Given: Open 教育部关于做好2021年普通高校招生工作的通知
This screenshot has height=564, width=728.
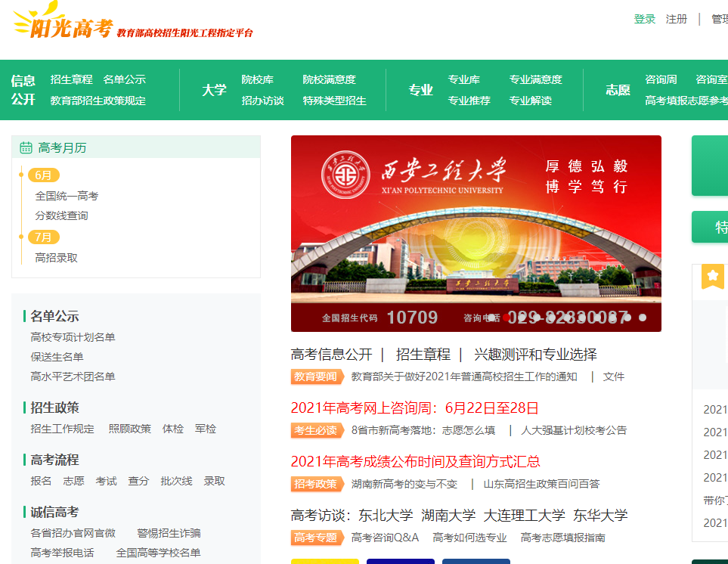Looking at the screenshot, I should (464, 377).
